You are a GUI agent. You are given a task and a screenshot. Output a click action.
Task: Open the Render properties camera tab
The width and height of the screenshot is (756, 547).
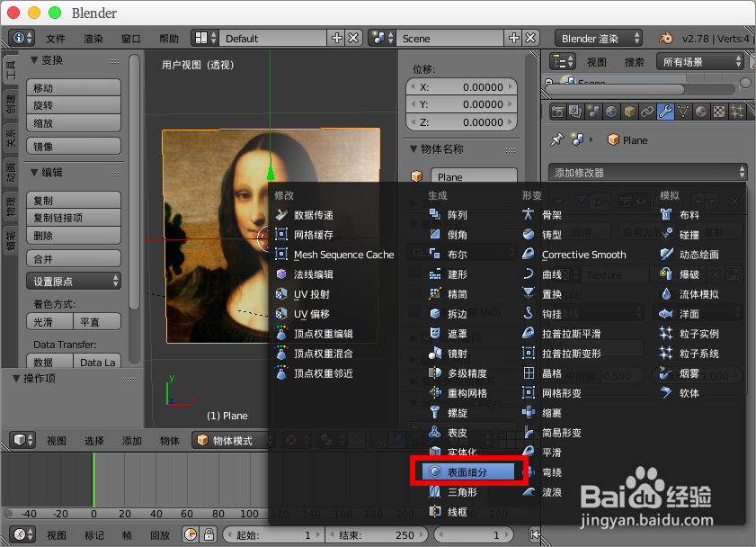coord(558,112)
